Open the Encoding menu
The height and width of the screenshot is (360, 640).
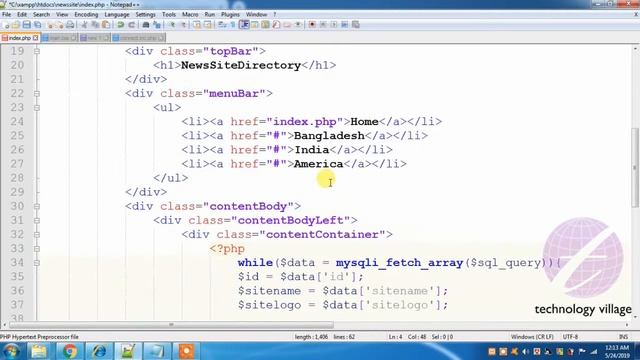tap(86, 14)
